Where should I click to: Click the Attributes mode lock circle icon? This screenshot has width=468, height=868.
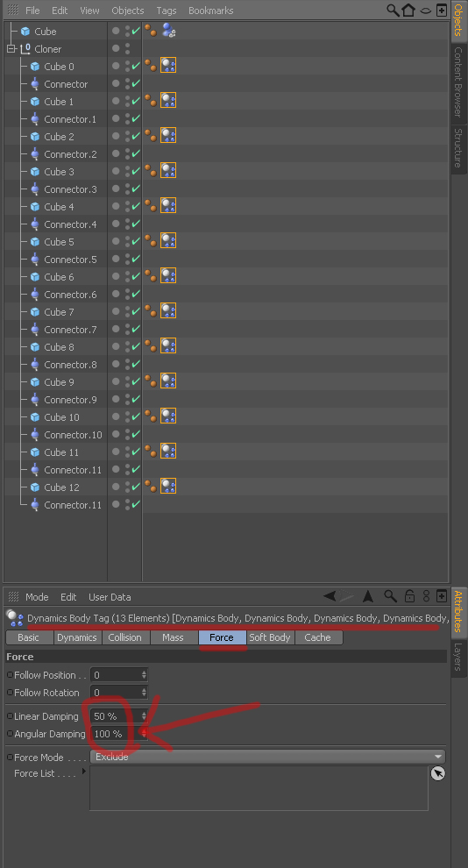(x=426, y=596)
